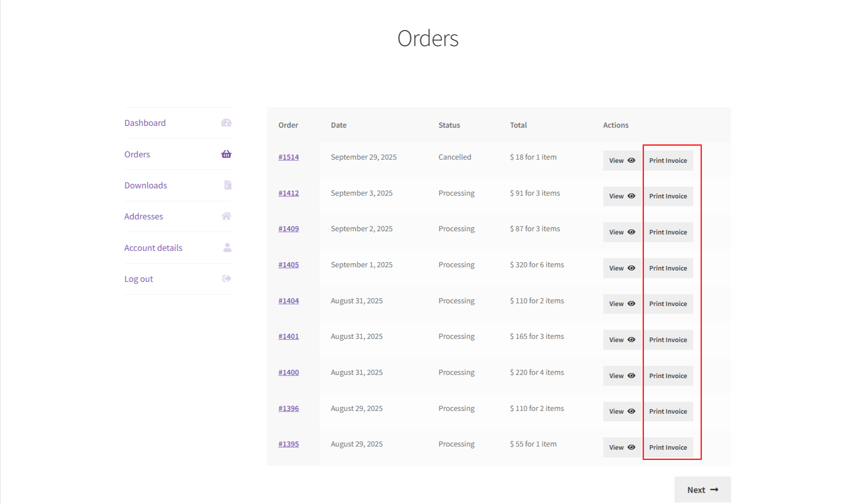Click the Downloads file icon
This screenshot has width=865, height=504.
click(228, 185)
